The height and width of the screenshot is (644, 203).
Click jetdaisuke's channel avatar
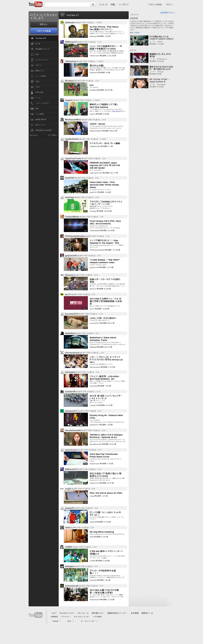point(62,22)
